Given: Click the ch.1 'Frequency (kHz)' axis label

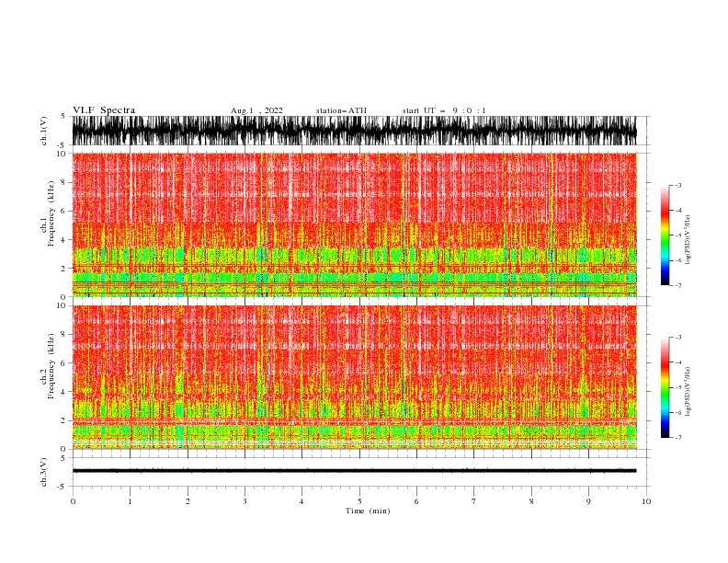Looking at the screenshot, I should (x=51, y=213).
